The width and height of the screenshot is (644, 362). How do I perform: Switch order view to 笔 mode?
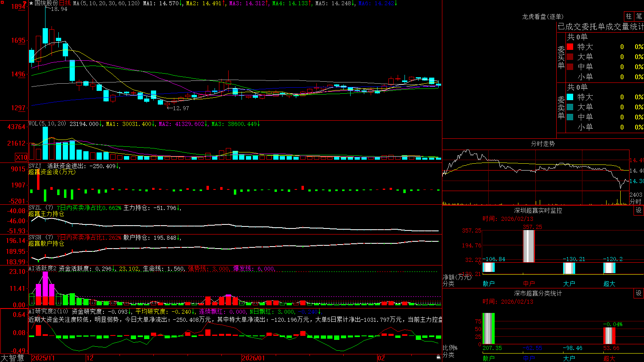point(639,16)
